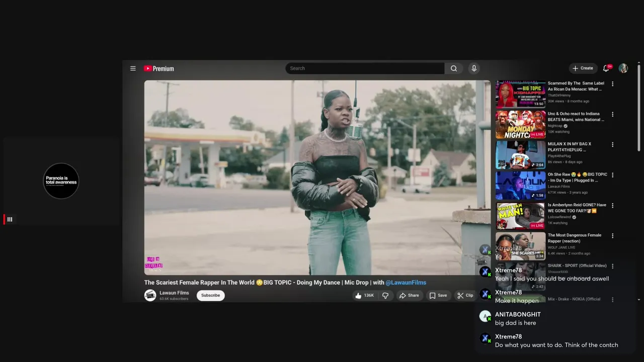Viewport: 644px width, 362px height.
Task: Open options for Unc & Ocho react video
Action: 612,114
